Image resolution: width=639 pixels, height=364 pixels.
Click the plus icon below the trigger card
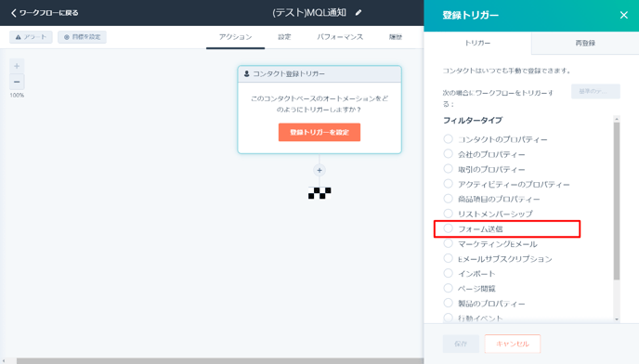coord(319,170)
